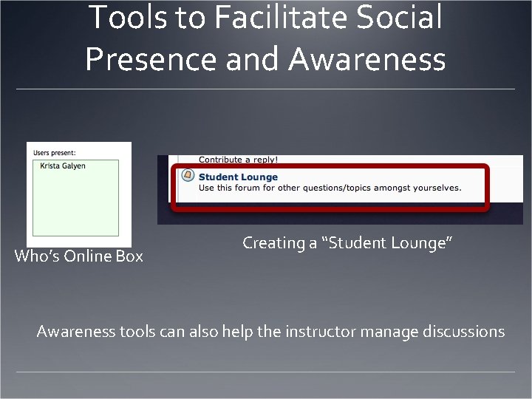Click the 'Contribute a reply!' text
This screenshot has height=399, width=532.
[x=238, y=160]
